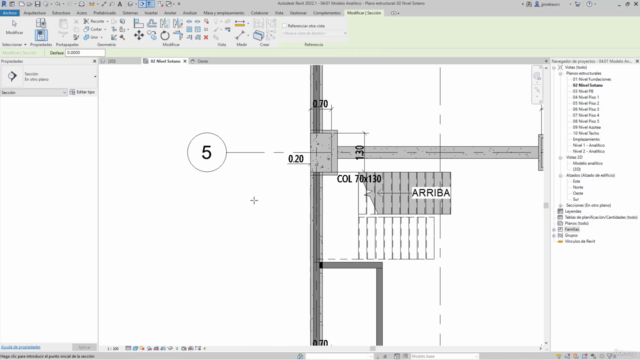Click the Help question mark icon

589,4
